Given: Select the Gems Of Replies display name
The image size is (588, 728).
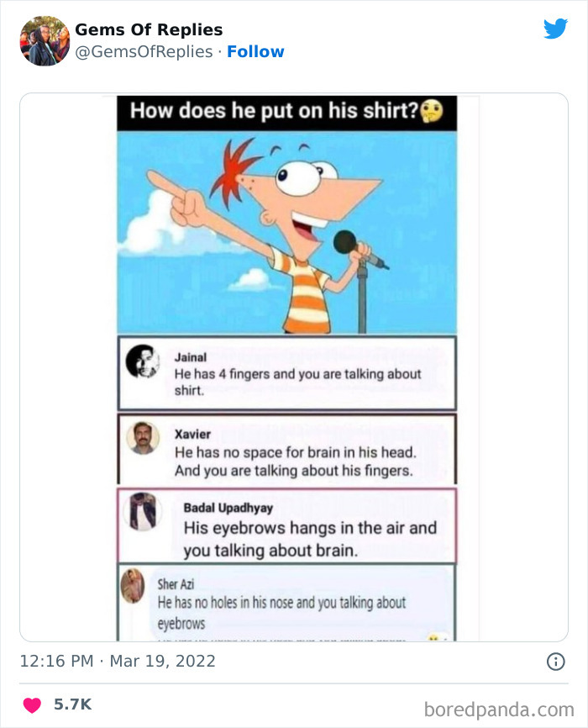Looking at the screenshot, I should click(x=147, y=29).
